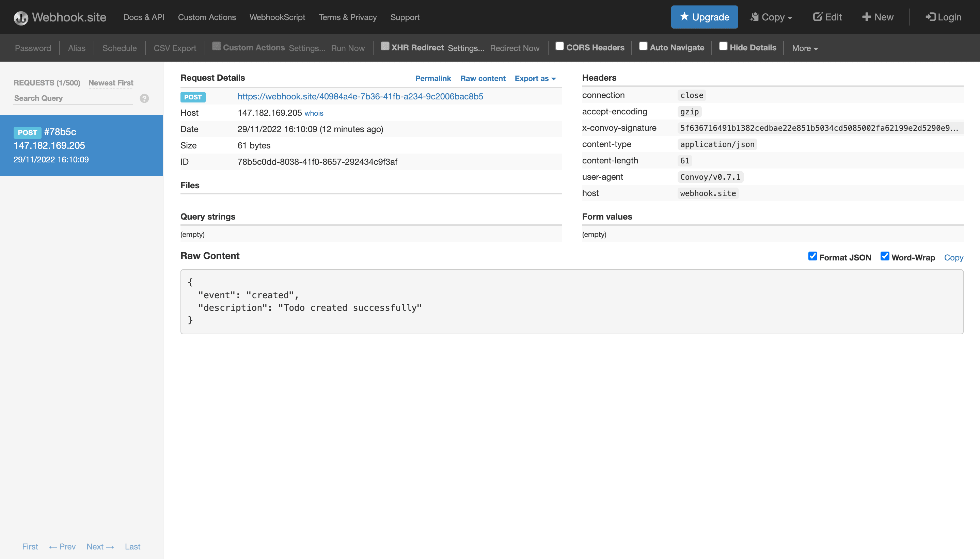Click the Edit pencil icon
980x559 pixels.
pyautogui.click(x=818, y=16)
